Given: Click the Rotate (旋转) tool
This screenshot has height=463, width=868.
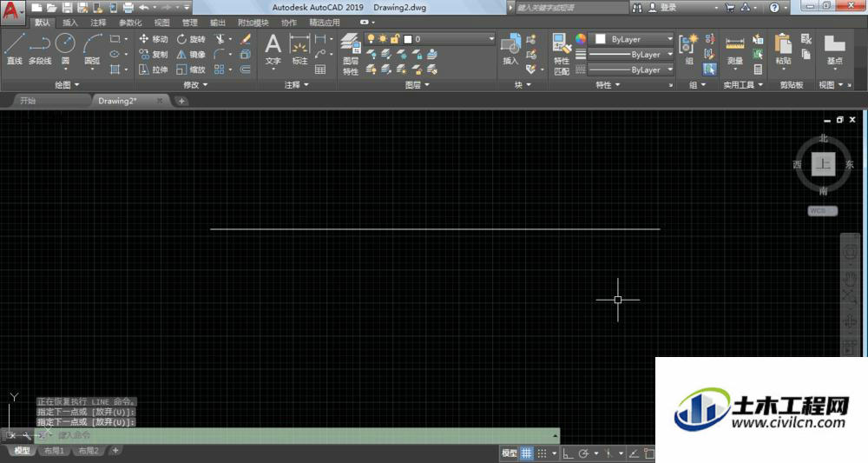Looking at the screenshot, I should [191, 39].
